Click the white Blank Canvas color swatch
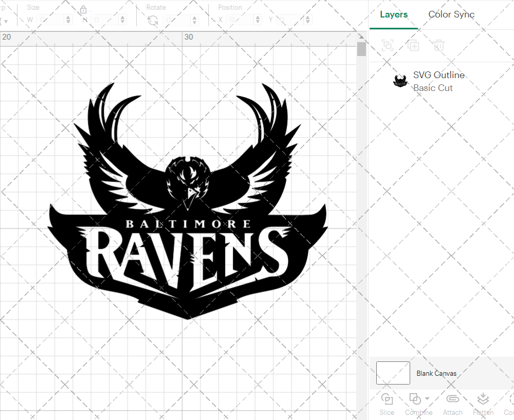 (x=393, y=373)
